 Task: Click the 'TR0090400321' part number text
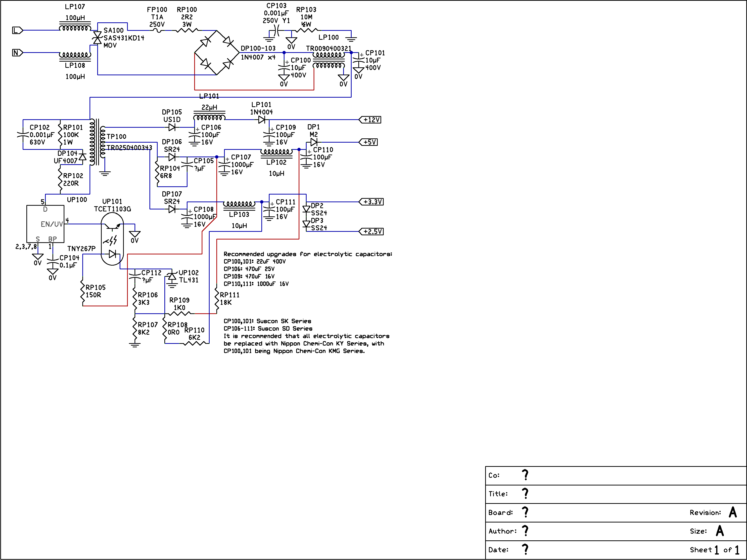pos(328,49)
